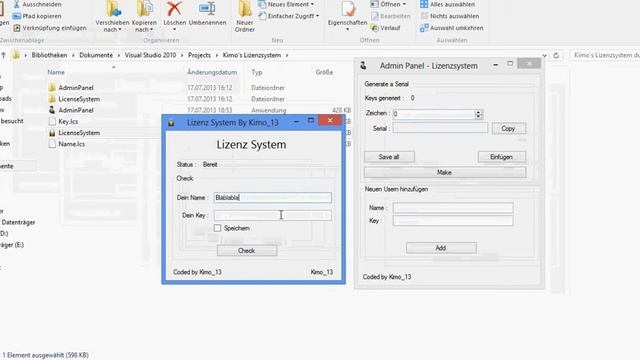Sort by Änderungsdatum column header

coord(212,72)
